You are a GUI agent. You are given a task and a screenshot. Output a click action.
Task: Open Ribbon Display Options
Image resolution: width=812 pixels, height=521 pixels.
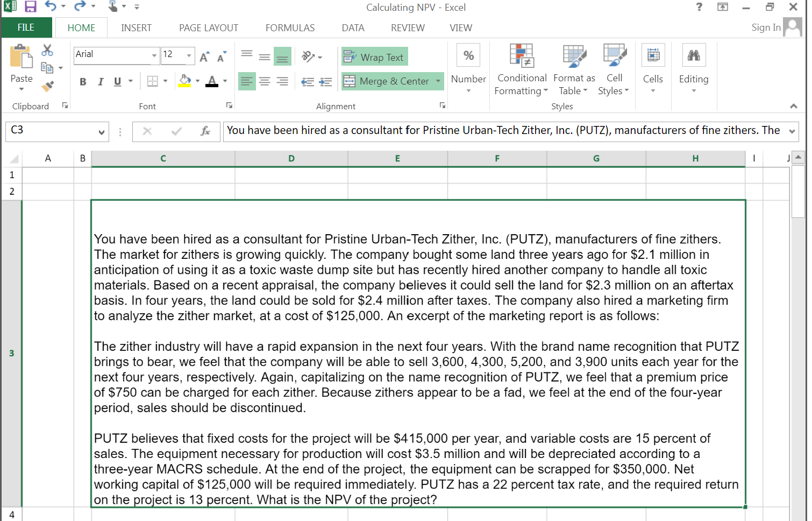723,7
